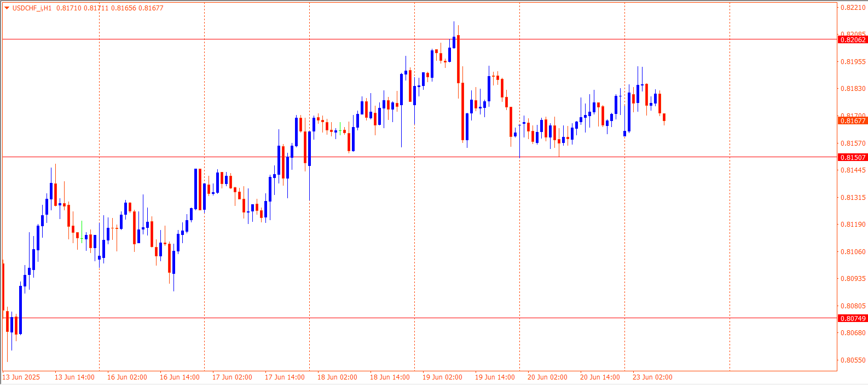Click the 19 Jun 14:00 time label
Screen dimensions: 868x385
point(495,377)
